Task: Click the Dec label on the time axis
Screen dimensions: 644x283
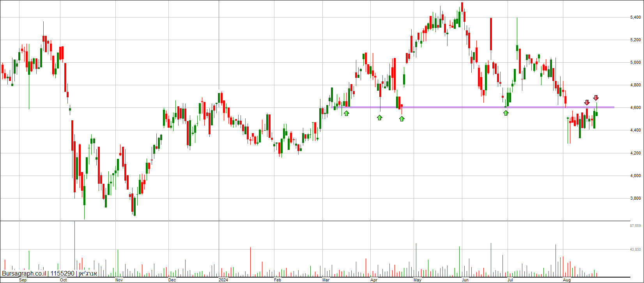Action: point(172,280)
